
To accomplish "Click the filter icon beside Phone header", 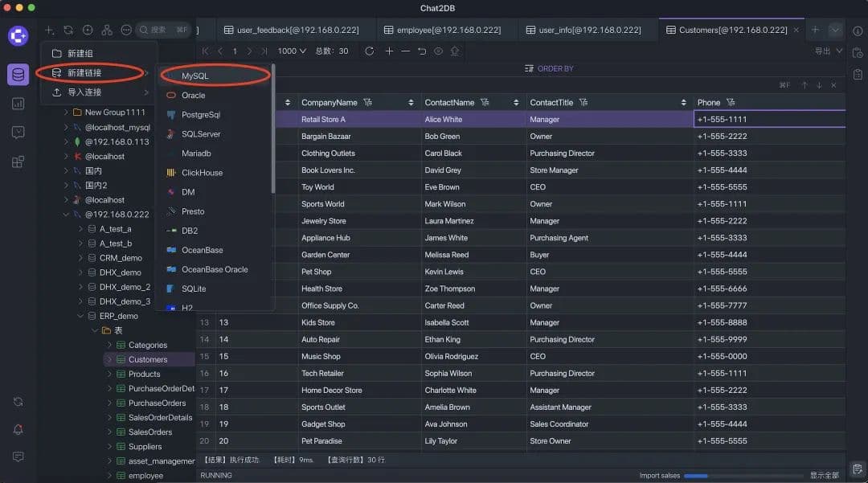I will click(731, 103).
